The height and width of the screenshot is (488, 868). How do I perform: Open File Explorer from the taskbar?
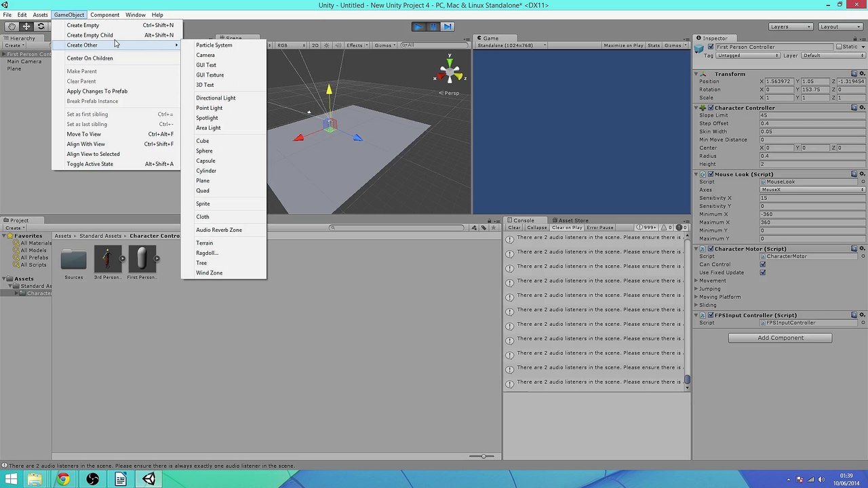[x=35, y=479]
